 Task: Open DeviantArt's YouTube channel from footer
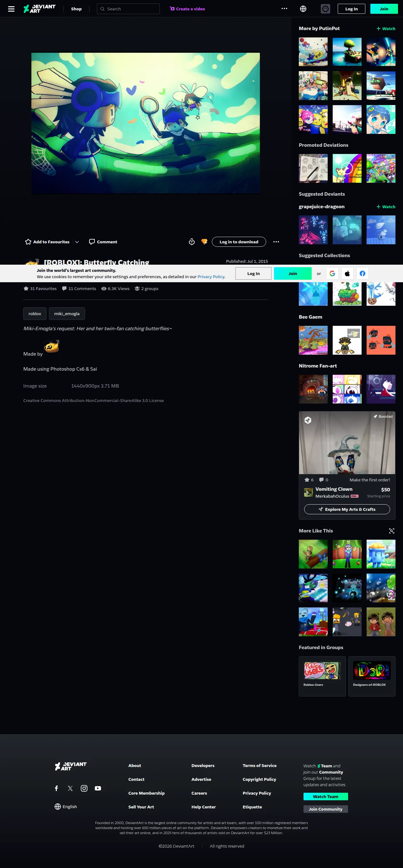coord(98,788)
